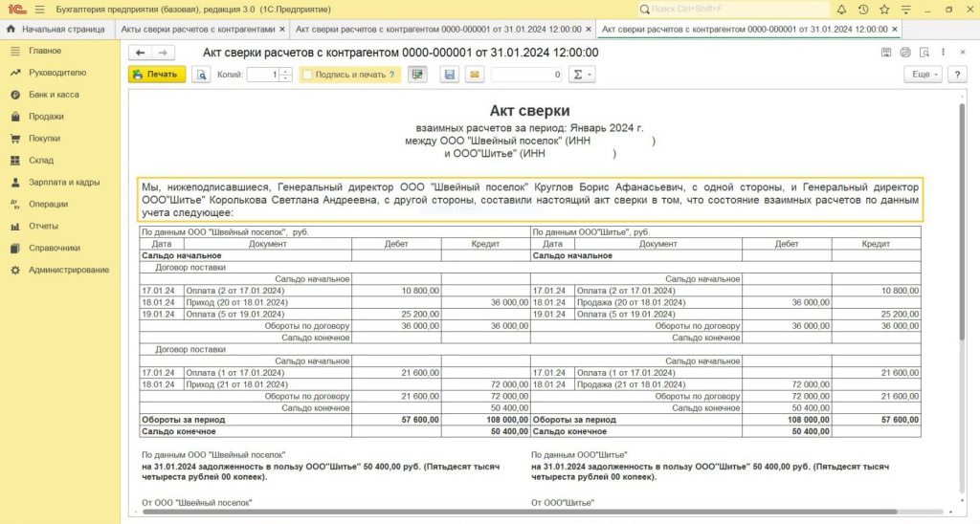980x524 pixels.
Task: Open the three-dot more options icon
Action: click(x=943, y=53)
